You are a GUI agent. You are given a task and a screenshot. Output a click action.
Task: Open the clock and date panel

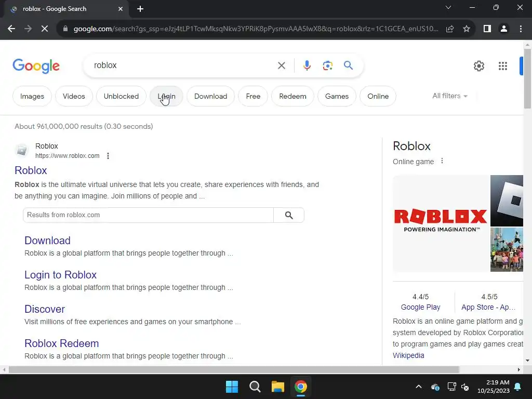click(x=494, y=387)
